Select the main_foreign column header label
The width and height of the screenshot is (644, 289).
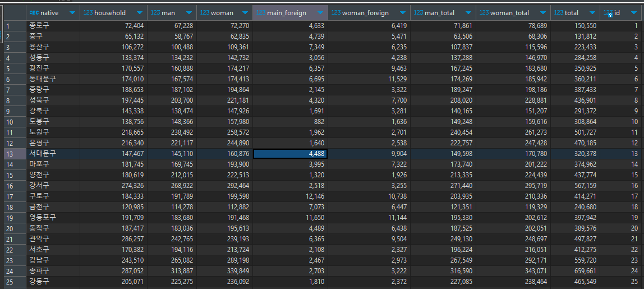287,13
